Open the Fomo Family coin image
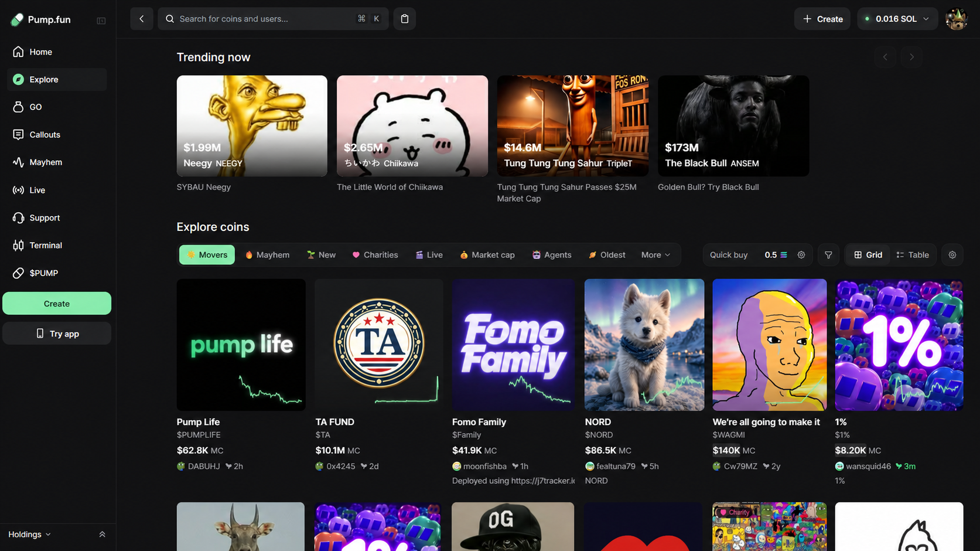 pos(514,345)
